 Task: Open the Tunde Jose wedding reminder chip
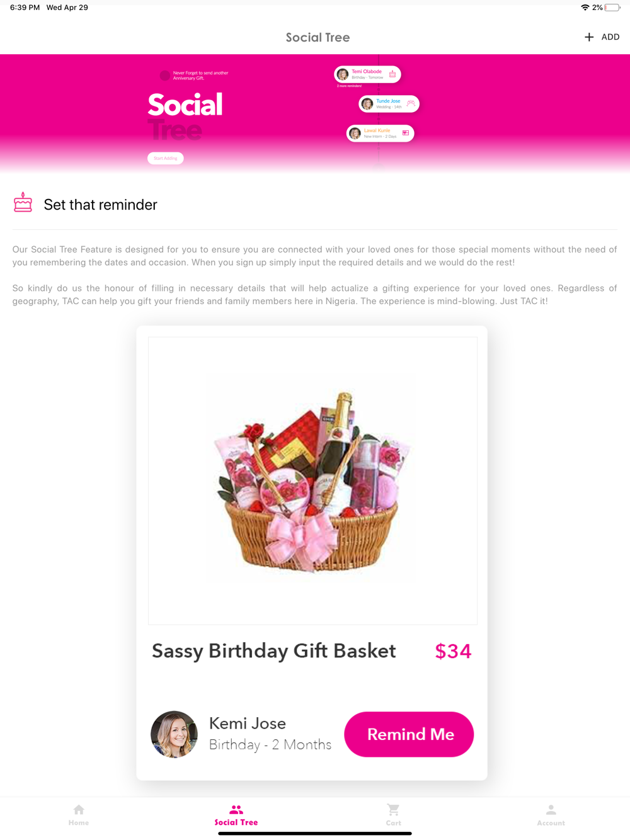tap(389, 104)
